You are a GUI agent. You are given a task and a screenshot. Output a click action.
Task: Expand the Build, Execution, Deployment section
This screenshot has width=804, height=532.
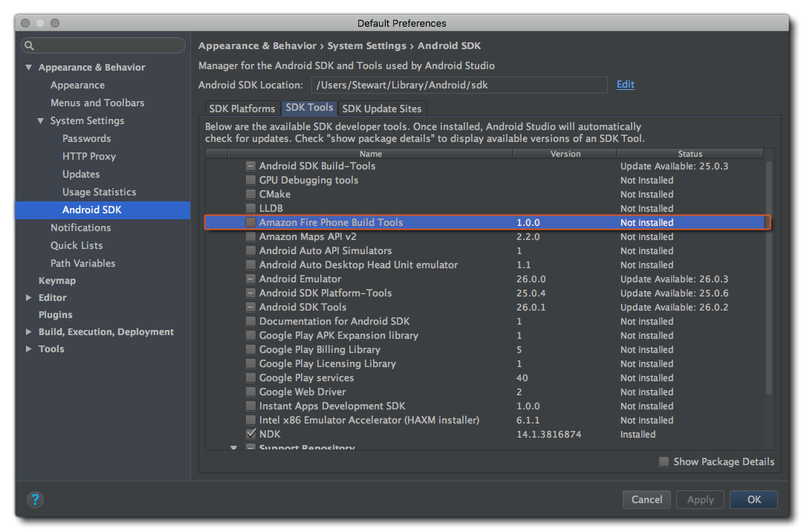point(29,332)
